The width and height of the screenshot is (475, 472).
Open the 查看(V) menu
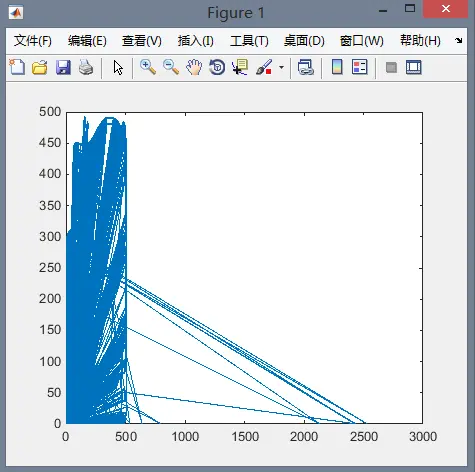[142, 41]
